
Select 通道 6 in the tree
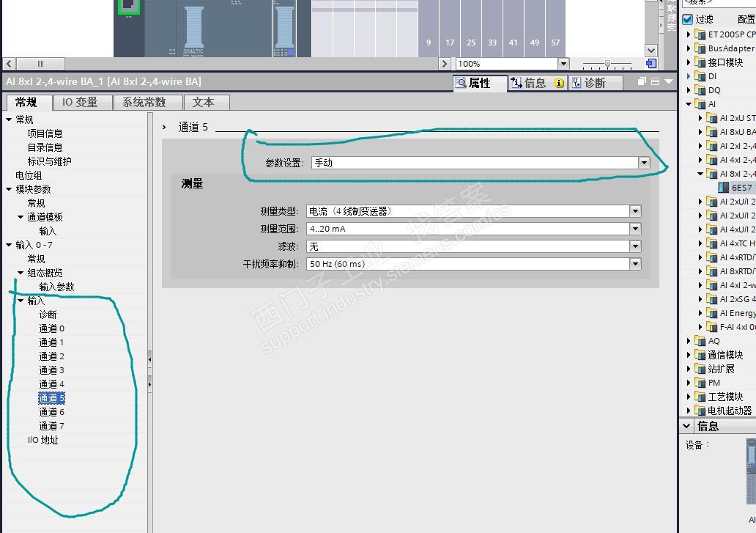tap(51, 413)
